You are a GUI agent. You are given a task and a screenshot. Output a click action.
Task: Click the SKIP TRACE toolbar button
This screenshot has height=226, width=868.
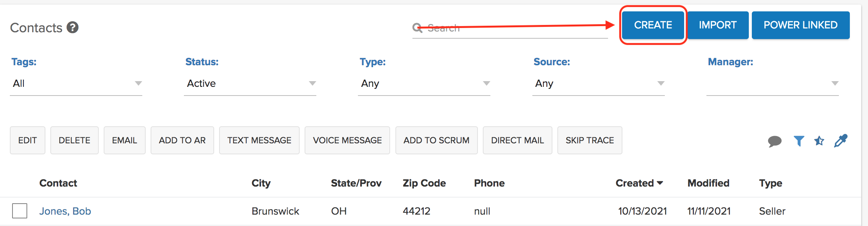pyautogui.click(x=590, y=140)
